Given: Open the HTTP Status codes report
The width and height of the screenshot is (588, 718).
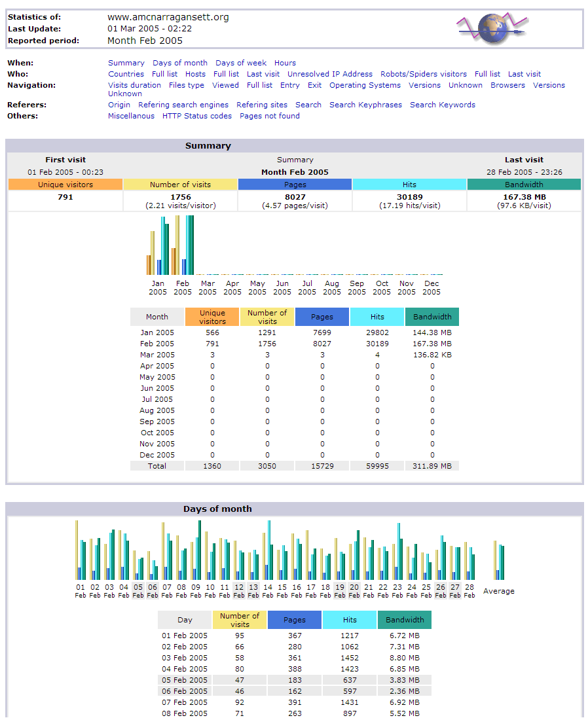Looking at the screenshot, I should click(197, 116).
